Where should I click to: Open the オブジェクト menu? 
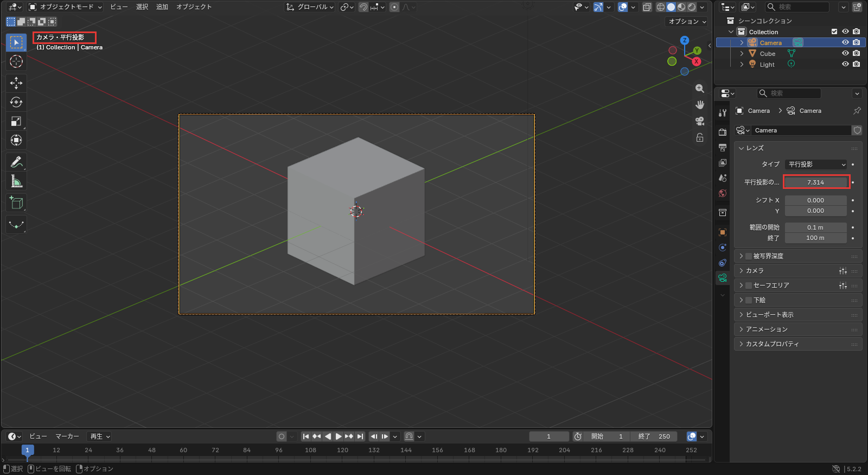194,7
